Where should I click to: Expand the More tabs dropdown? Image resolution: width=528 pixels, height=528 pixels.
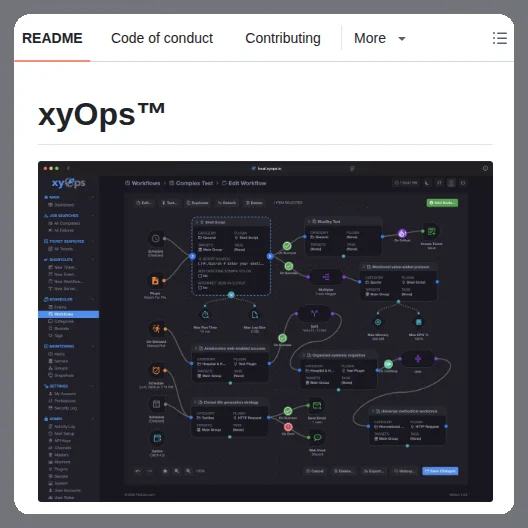click(x=380, y=38)
